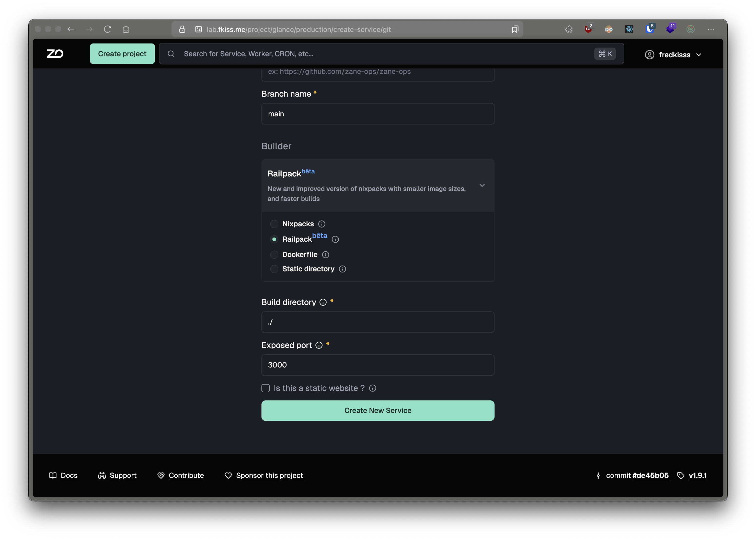This screenshot has height=539, width=756.
Task: Click the search magnifier icon
Action: click(x=171, y=54)
